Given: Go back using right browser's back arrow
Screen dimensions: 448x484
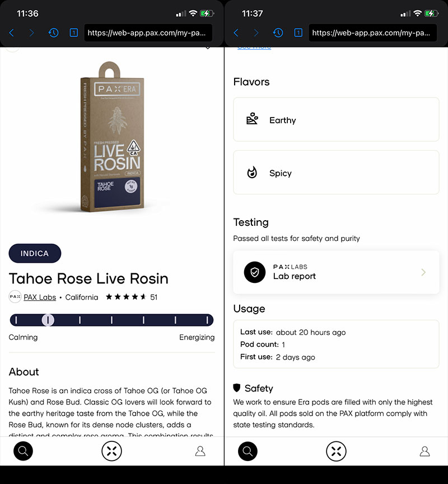Looking at the screenshot, I should coord(236,32).
